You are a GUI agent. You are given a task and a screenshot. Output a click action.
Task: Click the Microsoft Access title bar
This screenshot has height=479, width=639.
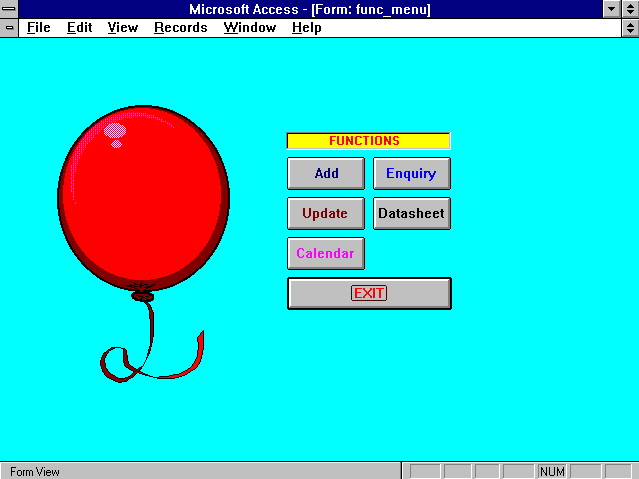pyautogui.click(x=310, y=9)
